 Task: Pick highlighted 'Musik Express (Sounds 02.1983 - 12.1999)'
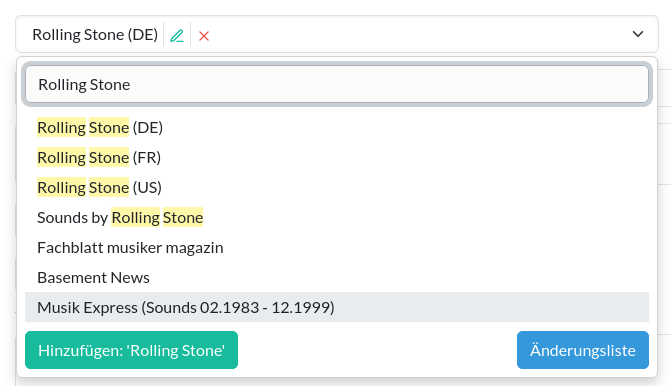click(337, 307)
